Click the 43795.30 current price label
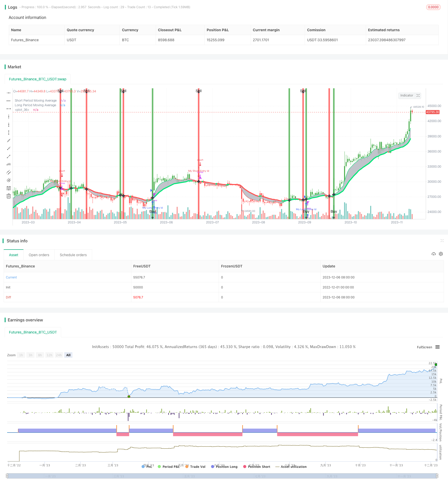Screen dimensions: 448x486 click(x=433, y=112)
